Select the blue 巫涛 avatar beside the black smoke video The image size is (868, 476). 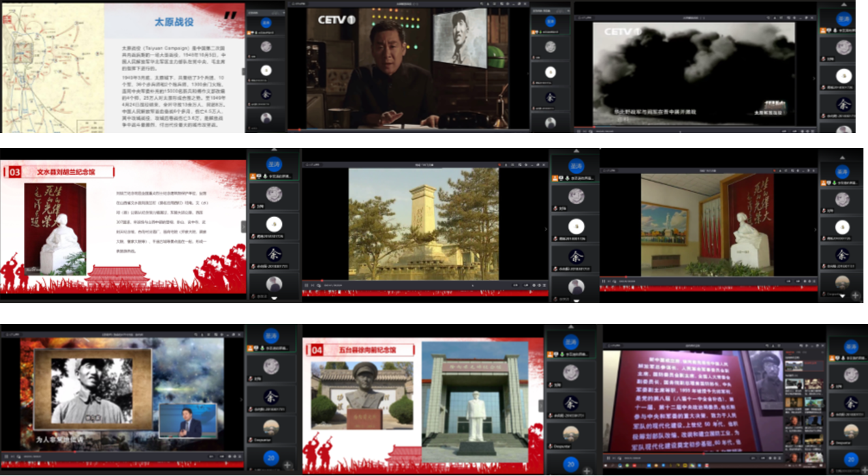tap(843, 19)
